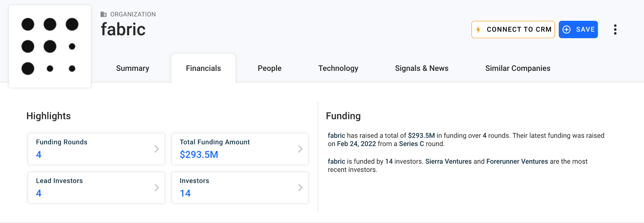The image size is (644, 223).
Task: Open the three-dot more options menu
Action: click(615, 30)
